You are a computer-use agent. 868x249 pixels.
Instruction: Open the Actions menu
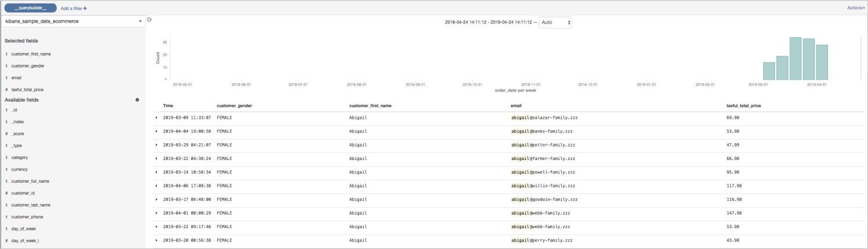click(856, 8)
